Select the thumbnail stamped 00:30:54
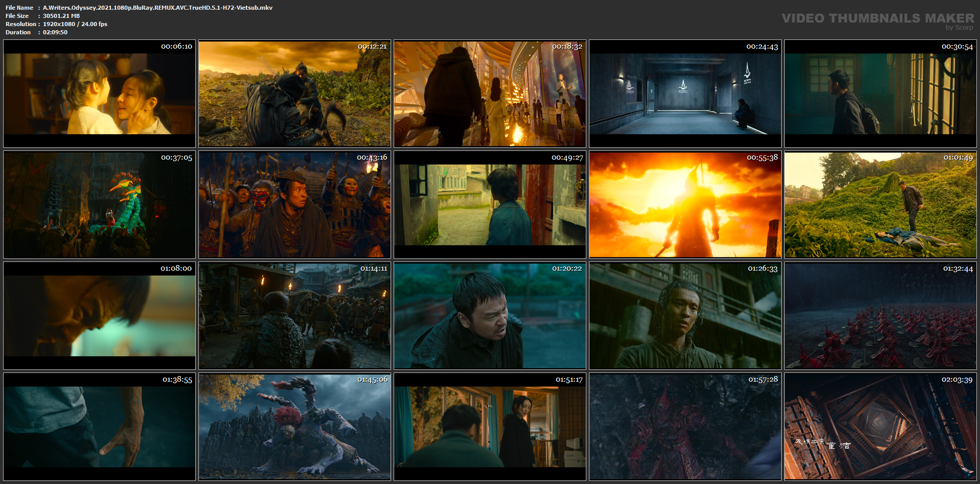 tap(880, 94)
